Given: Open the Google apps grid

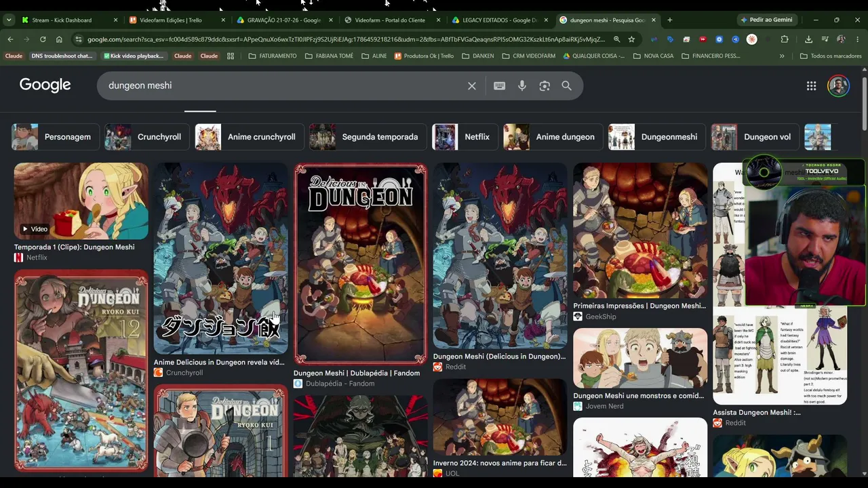Looking at the screenshot, I should 811,86.
